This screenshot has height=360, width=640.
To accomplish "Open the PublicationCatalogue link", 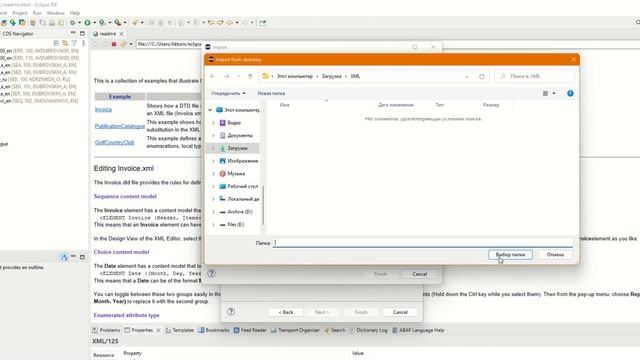I will 120,126.
